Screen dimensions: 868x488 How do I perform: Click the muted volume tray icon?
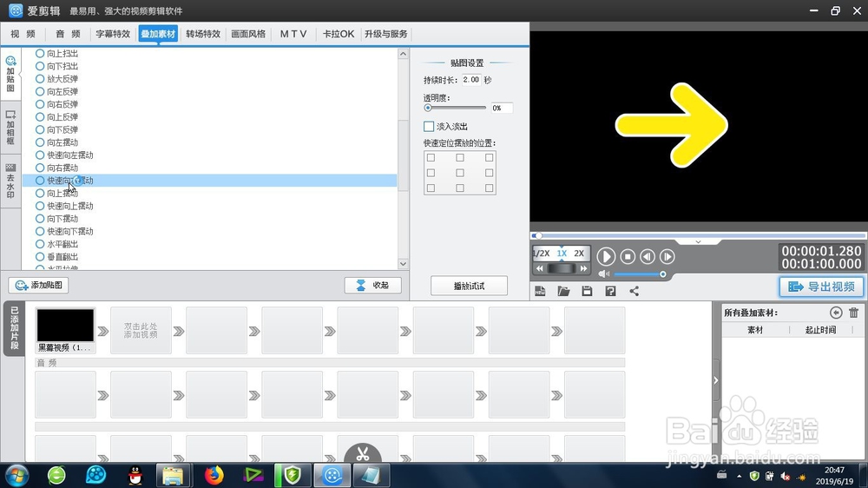(x=785, y=476)
